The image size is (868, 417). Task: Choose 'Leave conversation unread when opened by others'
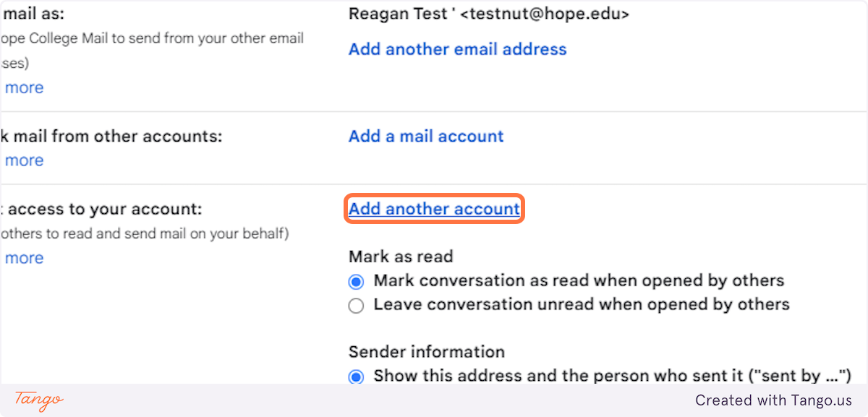tap(356, 306)
